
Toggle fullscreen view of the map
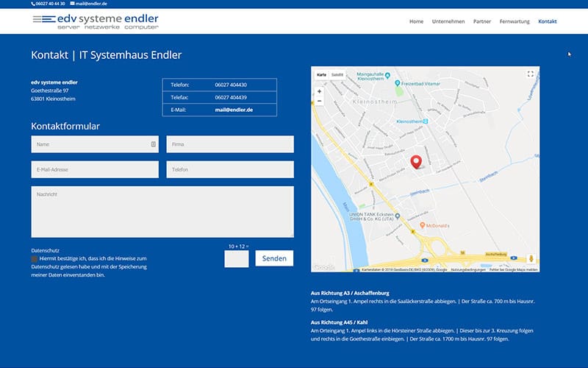530,74
